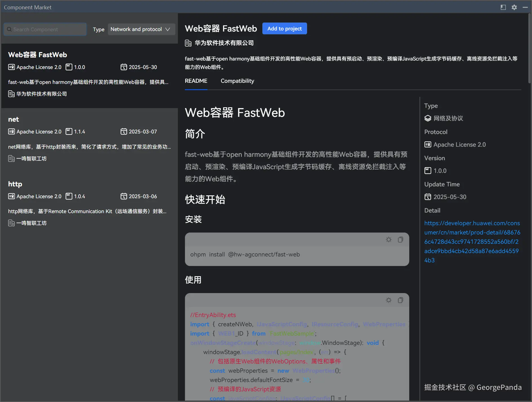Click the split panel icon in title bar
This screenshot has height=402, width=532.
tap(503, 7)
